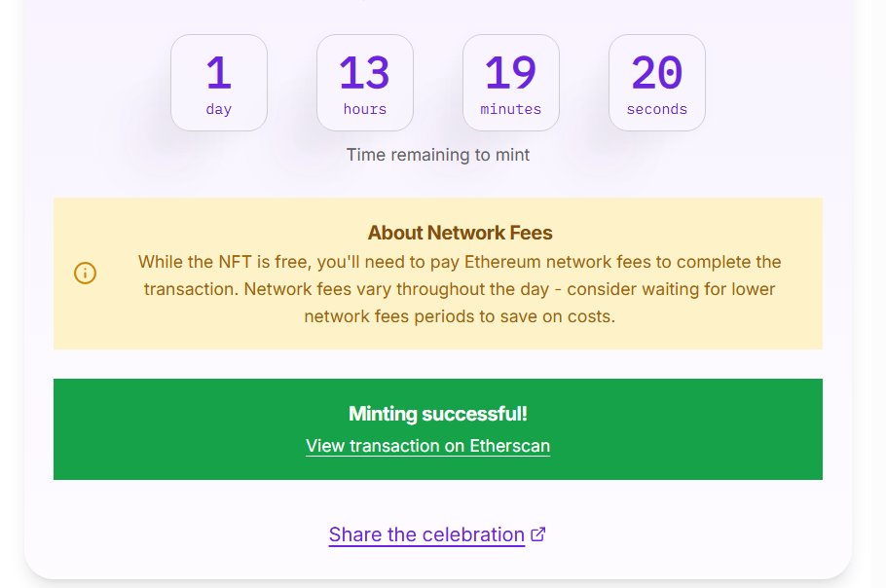
Task: Click the network fees explanation paragraph
Action: coord(460,289)
